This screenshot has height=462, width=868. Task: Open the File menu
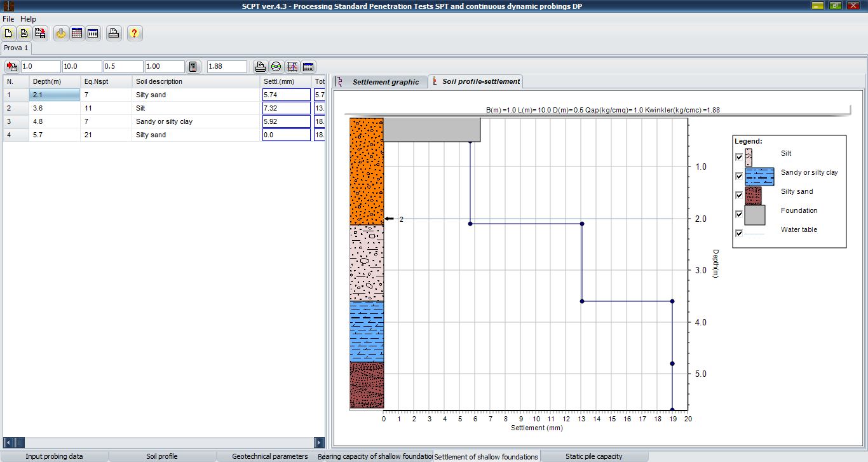8,19
